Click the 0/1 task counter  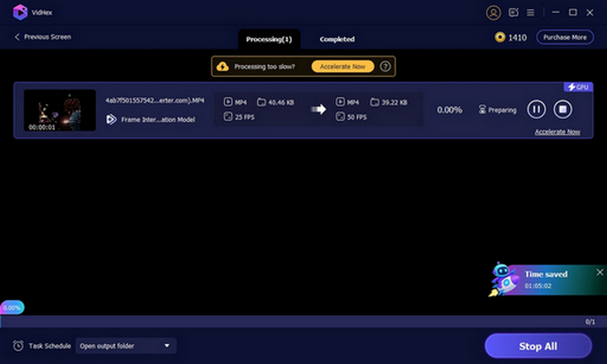590,322
